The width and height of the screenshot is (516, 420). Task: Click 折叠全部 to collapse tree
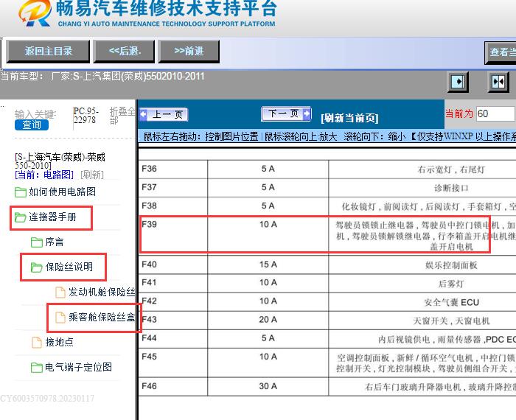click(x=122, y=116)
